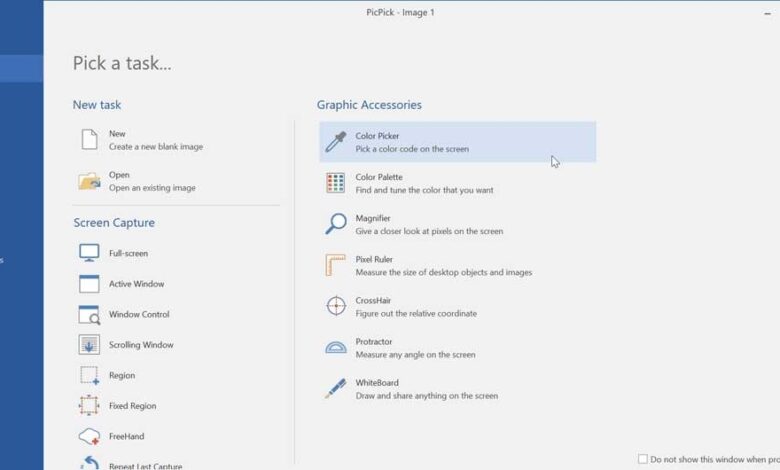Open the Color Picker eyedropper tool
The height and width of the screenshot is (470, 780).
coord(336,142)
